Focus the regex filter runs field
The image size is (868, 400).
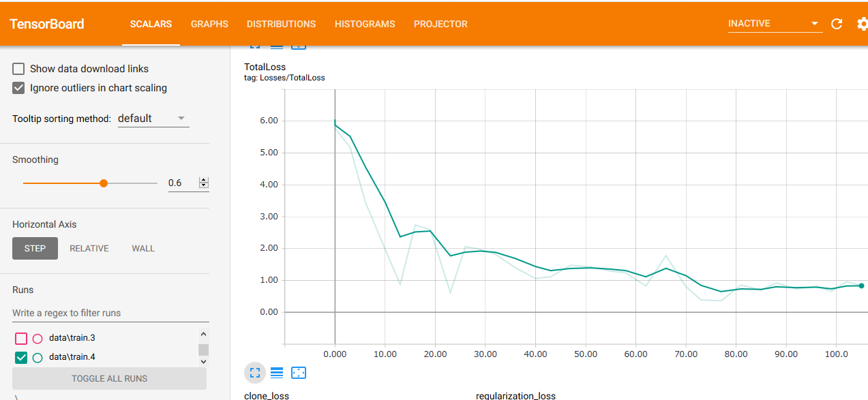pyautogui.click(x=109, y=313)
